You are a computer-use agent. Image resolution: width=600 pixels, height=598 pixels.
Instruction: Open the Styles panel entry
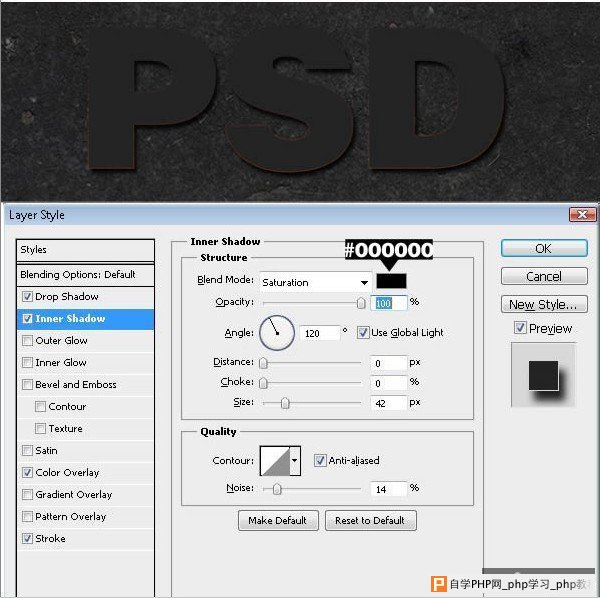pos(85,250)
